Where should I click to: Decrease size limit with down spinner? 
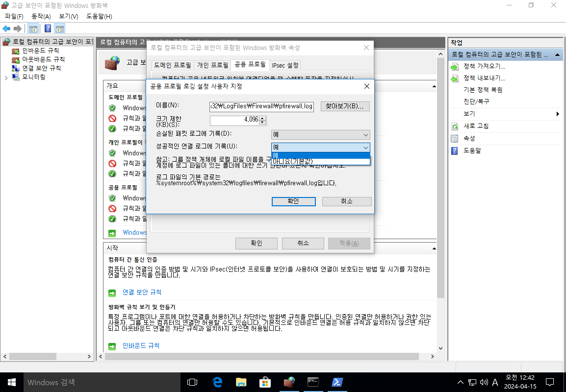[263, 122]
